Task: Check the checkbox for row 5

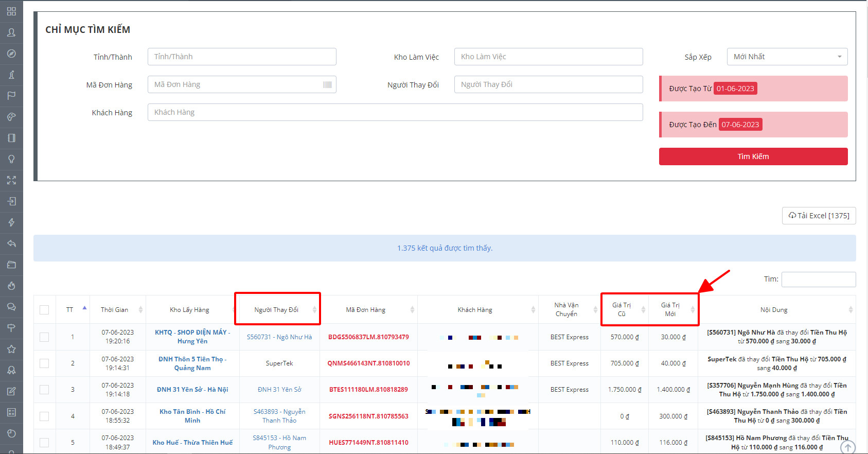Action: pyautogui.click(x=44, y=443)
